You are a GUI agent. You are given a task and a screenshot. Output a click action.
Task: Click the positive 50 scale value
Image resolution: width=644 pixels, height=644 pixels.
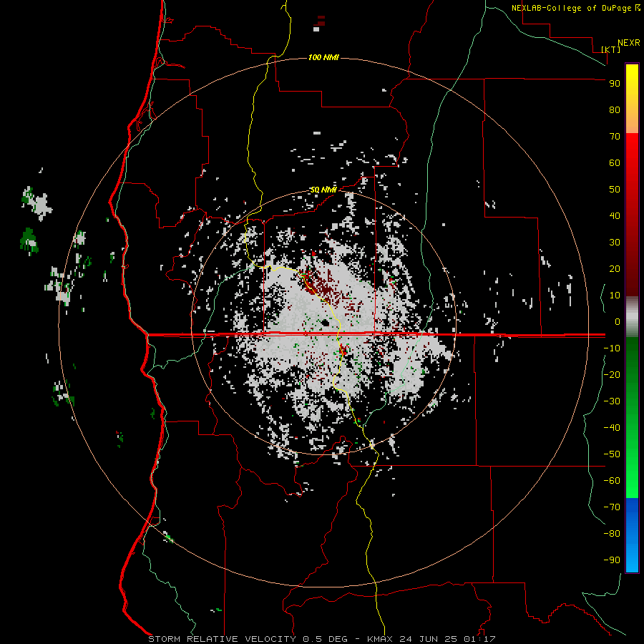pyautogui.click(x=615, y=190)
